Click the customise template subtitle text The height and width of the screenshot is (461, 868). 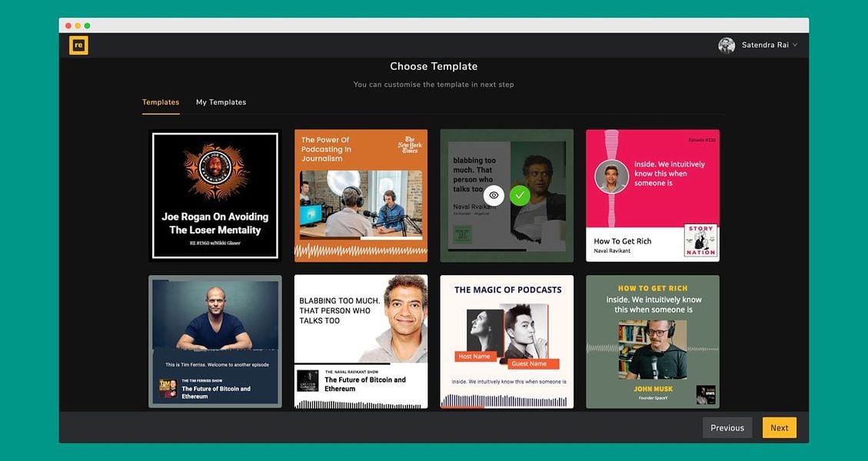[x=434, y=85]
